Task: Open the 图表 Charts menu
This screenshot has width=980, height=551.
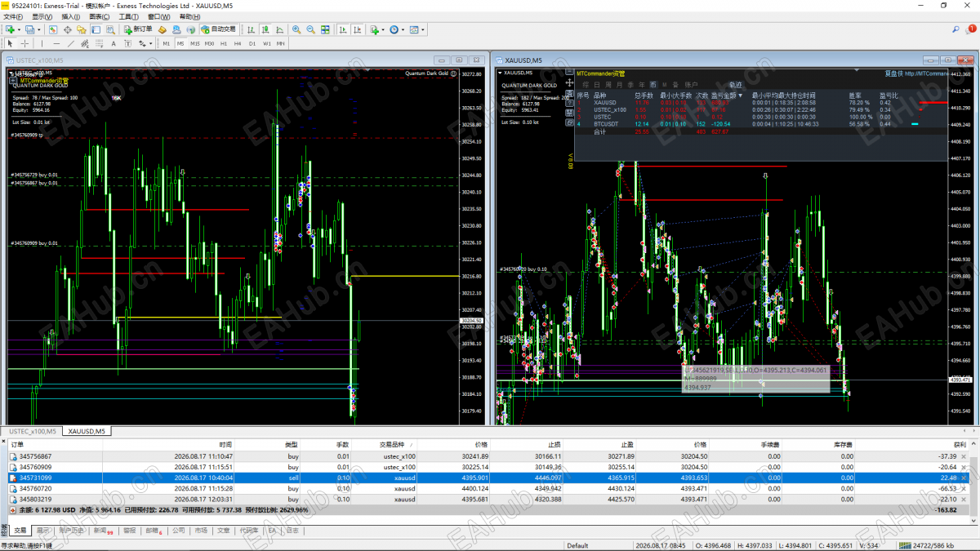Action: (x=99, y=16)
